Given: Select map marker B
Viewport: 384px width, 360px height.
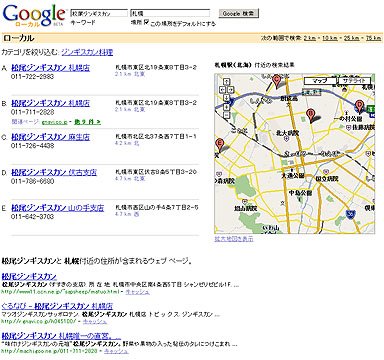Looking at the screenshot, I should [311, 115].
